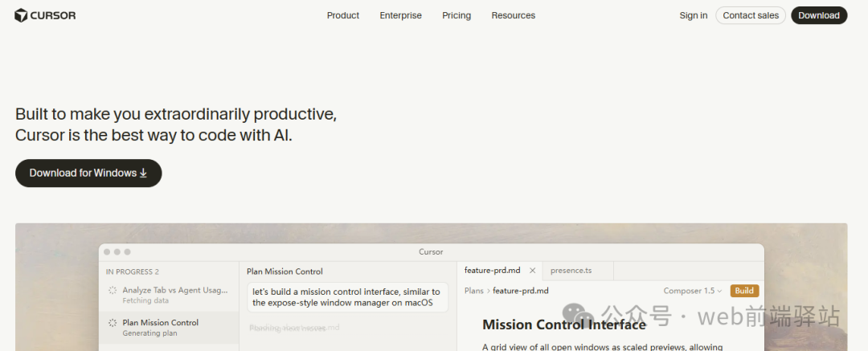Click the Cursor logo in the header
This screenshot has height=351, width=868.
click(x=45, y=15)
